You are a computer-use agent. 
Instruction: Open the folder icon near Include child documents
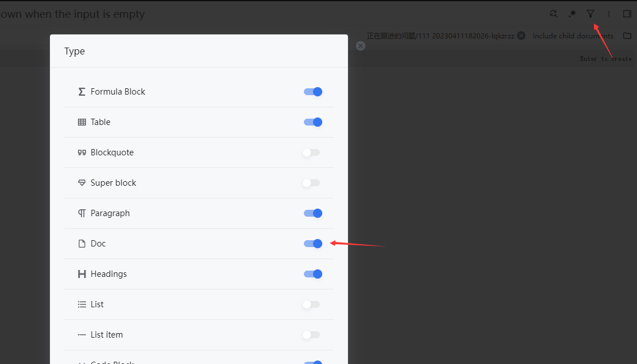pos(627,35)
